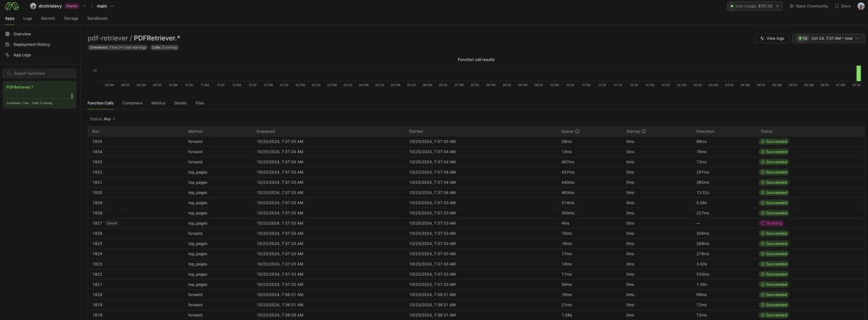Open the Docs link
868x320 pixels.
pyautogui.click(x=843, y=6)
